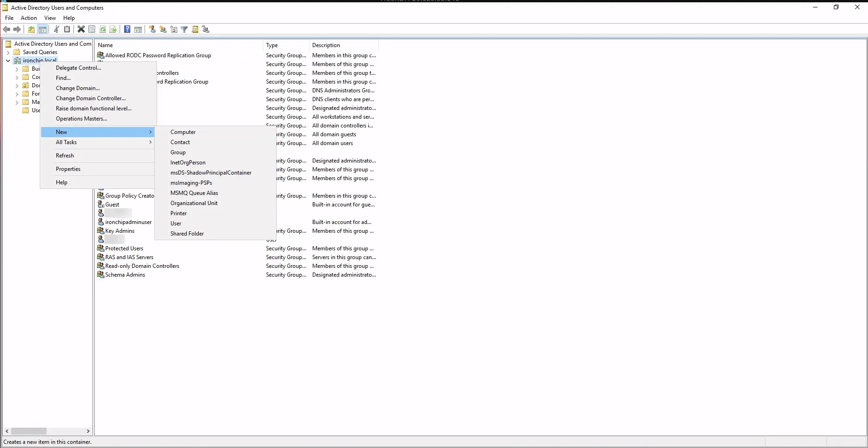868x448 pixels.
Task: Sort list by Name column header
Action: [x=179, y=45]
